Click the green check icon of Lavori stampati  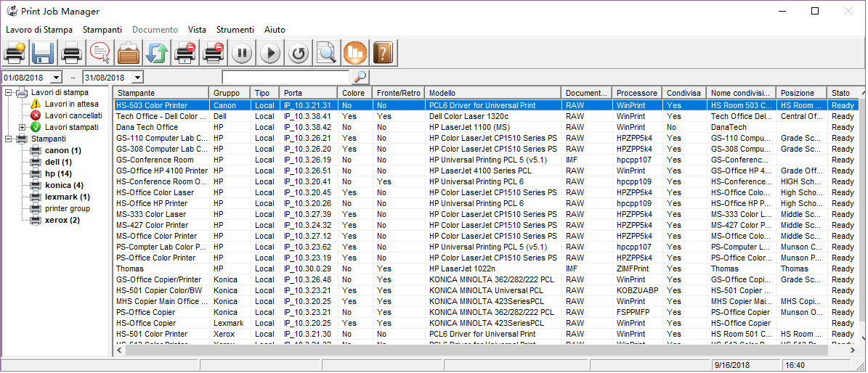[x=36, y=127]
